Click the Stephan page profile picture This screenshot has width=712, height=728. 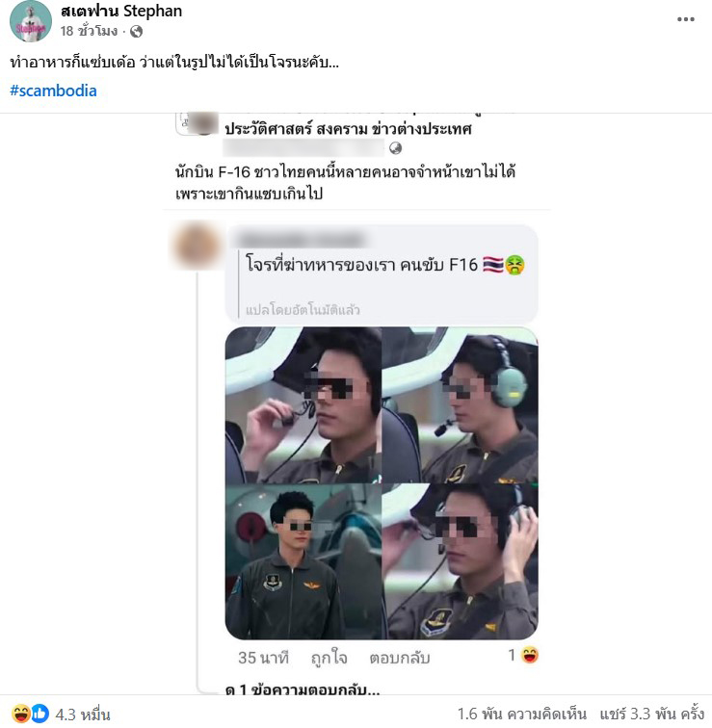[x=31, y=21]
